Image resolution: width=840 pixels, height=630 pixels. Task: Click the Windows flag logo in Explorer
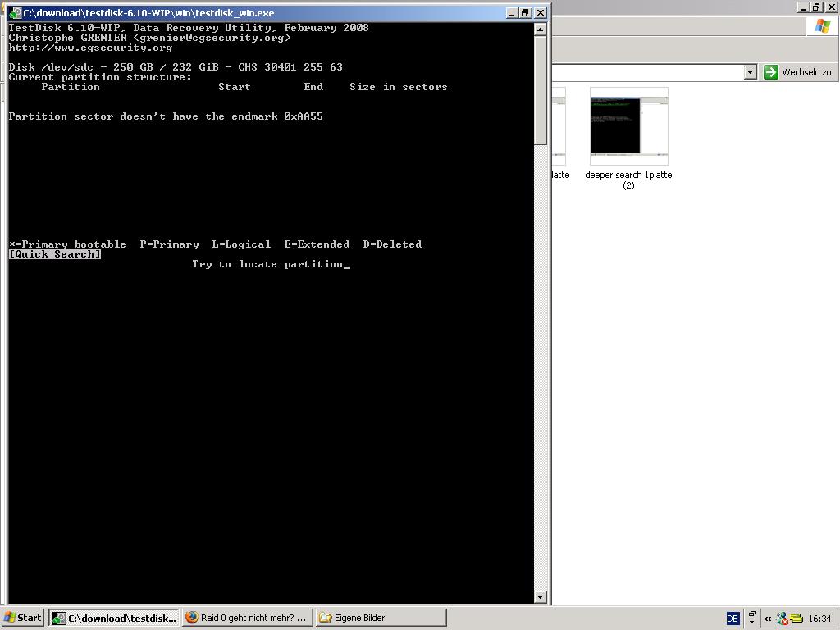822,25
